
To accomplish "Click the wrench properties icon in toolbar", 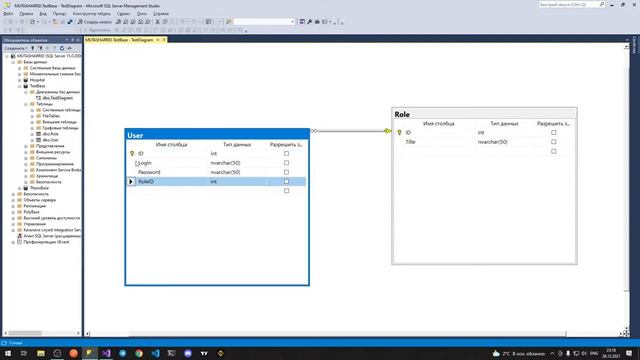I will point(309,22).
